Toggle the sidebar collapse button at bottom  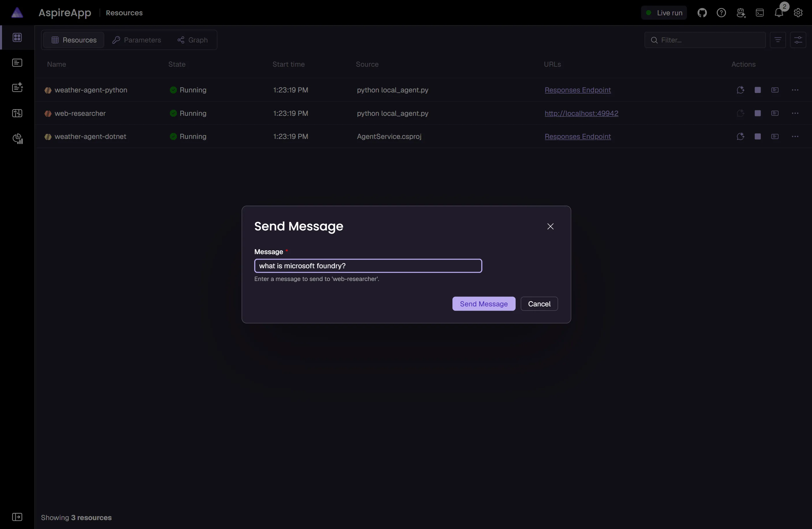tap(17, 517)
